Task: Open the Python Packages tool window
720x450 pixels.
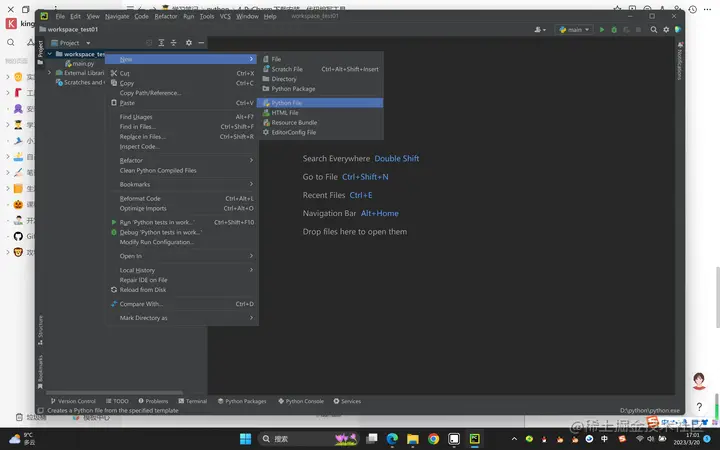Action: point(242,401)
